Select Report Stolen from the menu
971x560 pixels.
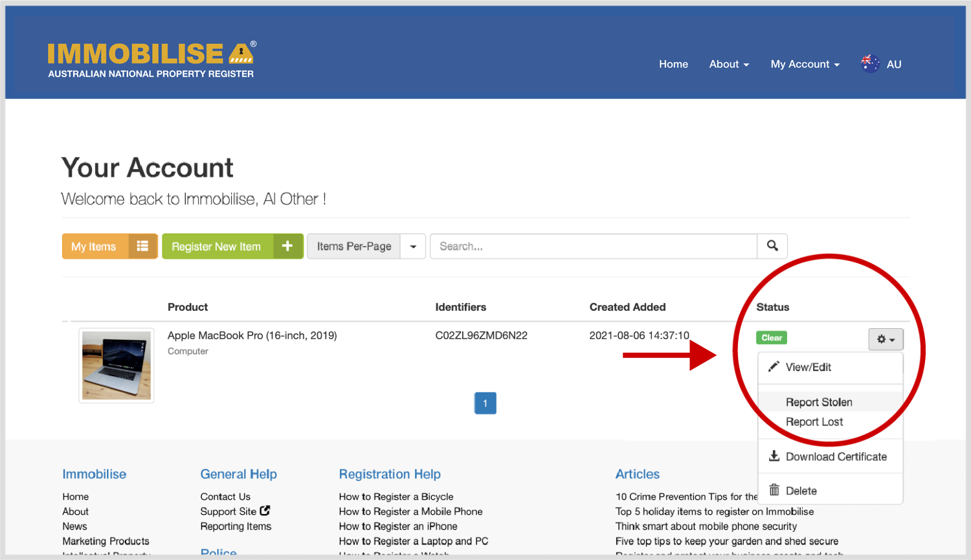click(x=818, y=402)
